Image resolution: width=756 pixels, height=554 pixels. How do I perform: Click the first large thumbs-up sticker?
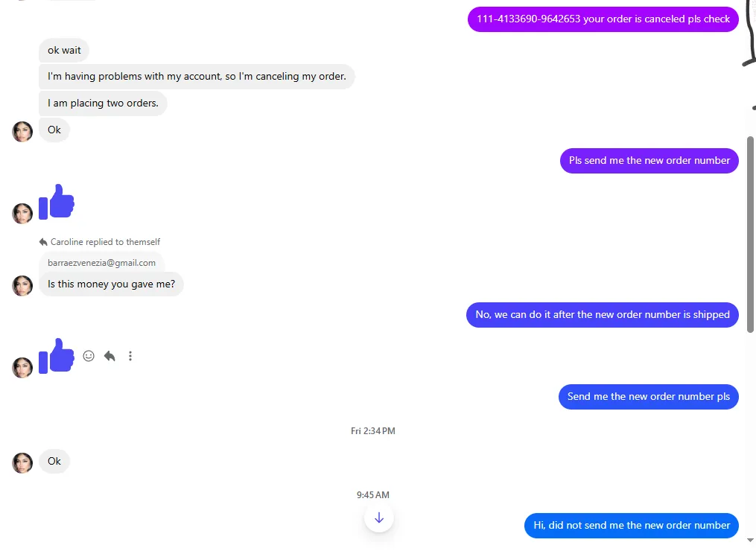click(57, 202)
